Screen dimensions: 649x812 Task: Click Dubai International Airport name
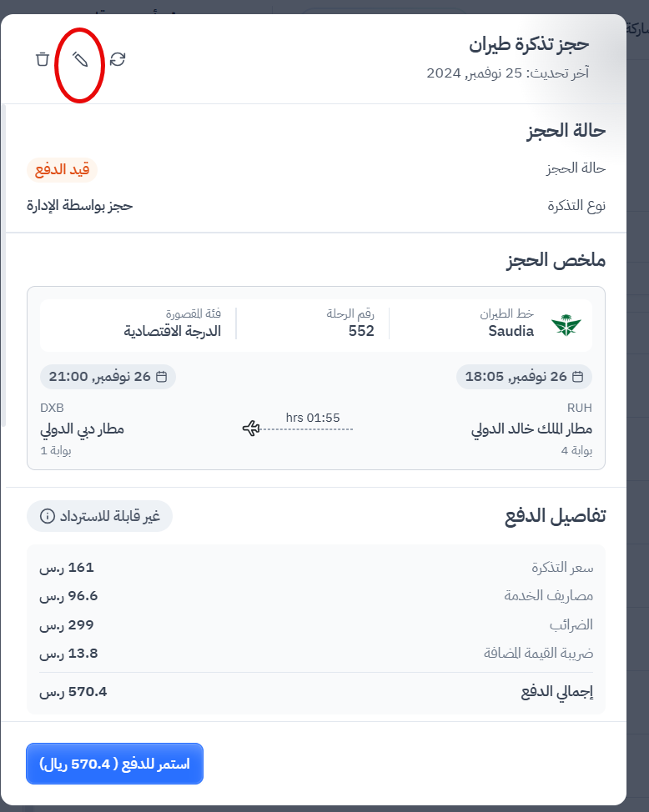[82, 430]
